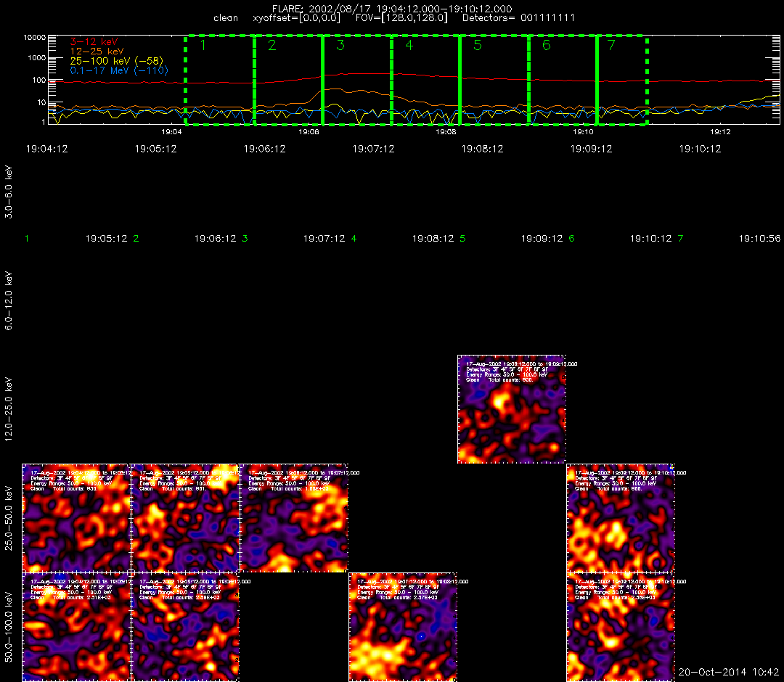Open the 25.0-50.0 keV row image for 19:05:12 interval
The image size is (784, 682).
185,518
